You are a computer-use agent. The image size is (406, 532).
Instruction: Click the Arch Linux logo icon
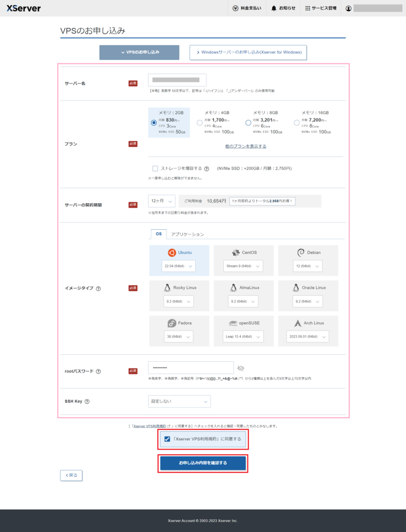[297, 323]
